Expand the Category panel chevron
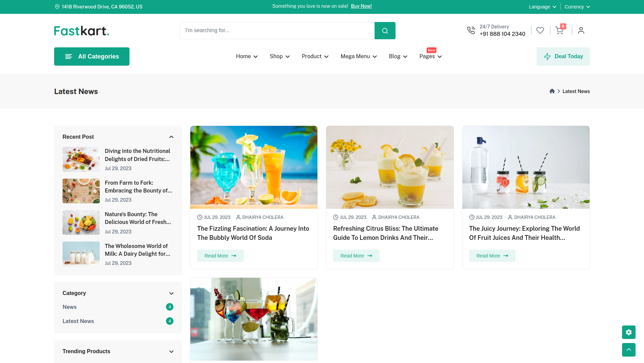Screen dimensions: 644x363 [171, 293]
